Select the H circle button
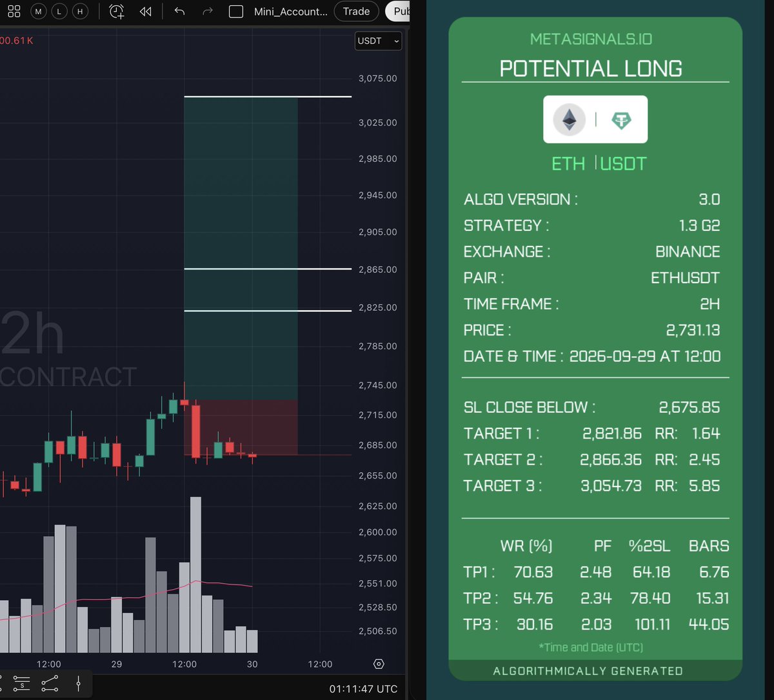The width and height of the screenshot is (774, 700). (x=80, y=11)
